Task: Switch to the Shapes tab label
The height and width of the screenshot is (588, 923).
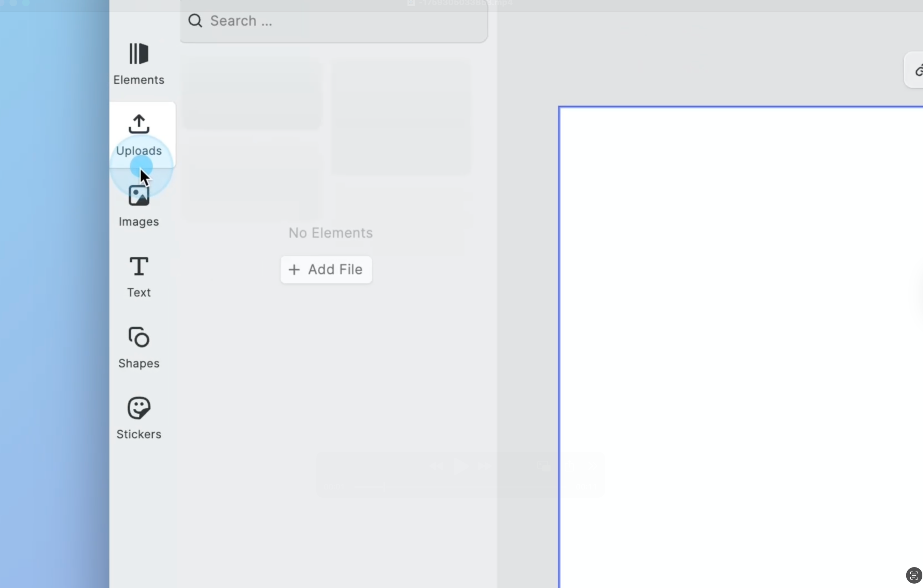Action: [139, 363]
